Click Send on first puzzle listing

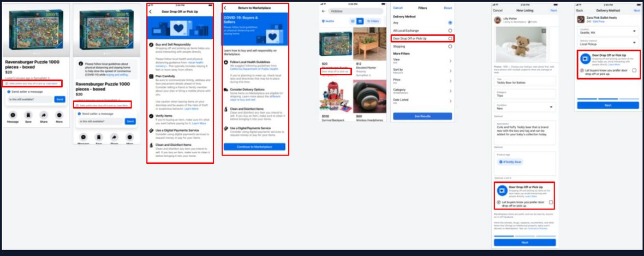coord(60,99)
